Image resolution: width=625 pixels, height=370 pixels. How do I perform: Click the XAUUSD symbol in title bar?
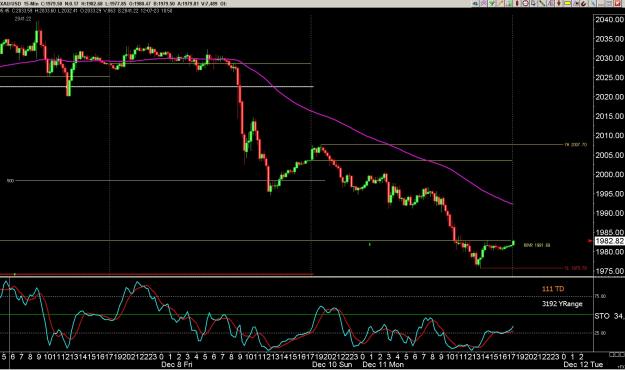click(10, 3)
